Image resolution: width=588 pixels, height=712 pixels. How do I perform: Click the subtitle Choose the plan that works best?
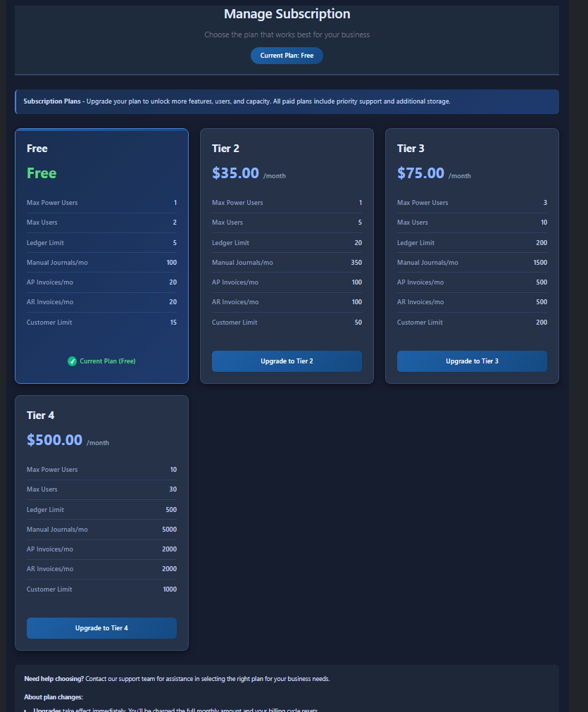pyautogui.click(x=287, y=35)
